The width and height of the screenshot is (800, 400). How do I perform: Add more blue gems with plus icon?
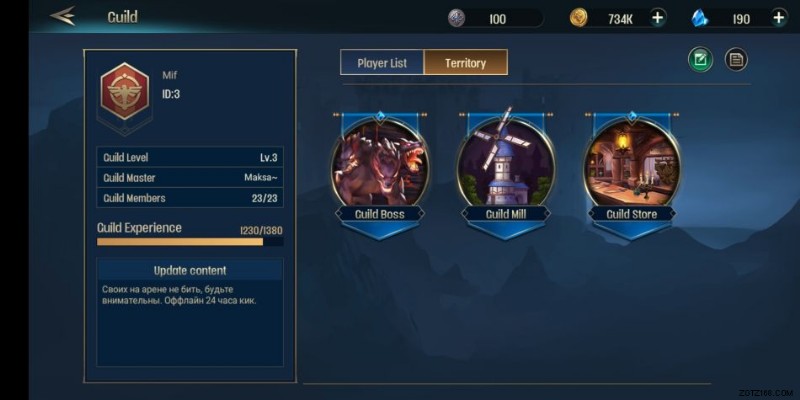click(779, 18)
